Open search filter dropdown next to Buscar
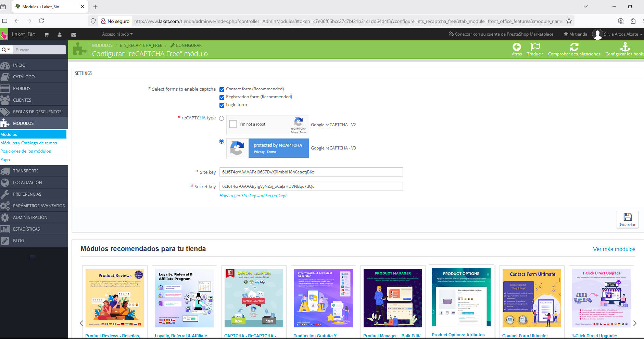The image size is (644, 339). tap(6, 50)
